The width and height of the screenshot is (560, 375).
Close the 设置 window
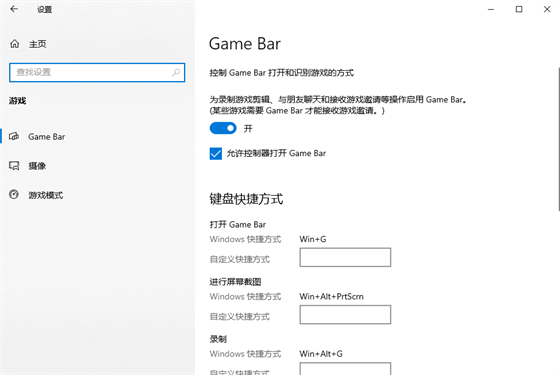[547, 9]
